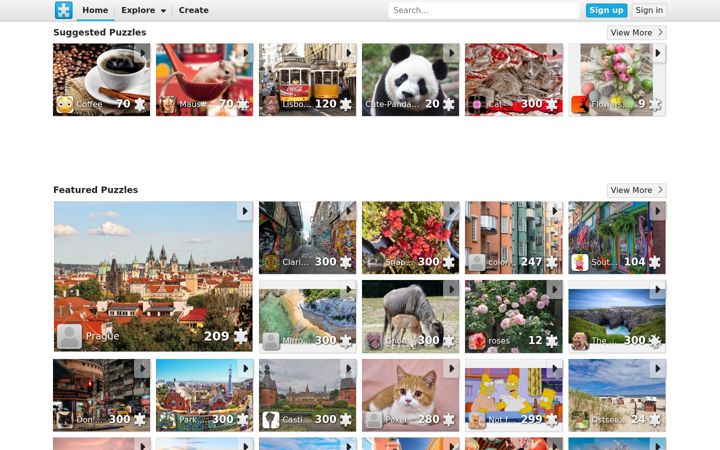720x450 pixels.
Task: Click the Sout... puzzle author avatar
Action: (x=580, y=262)
